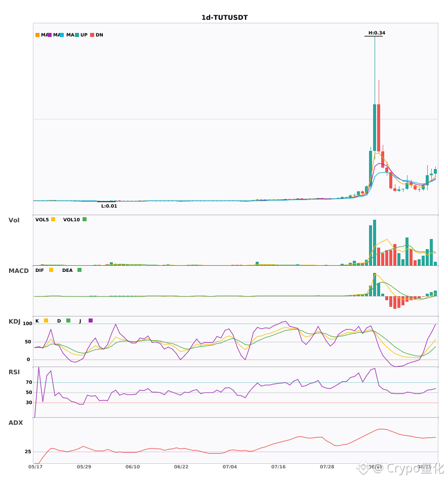The width and height of the screenshot is (448, 481).
Task: Select the 05/29 date on the x-axis
Action: click(x=84, y=467)
